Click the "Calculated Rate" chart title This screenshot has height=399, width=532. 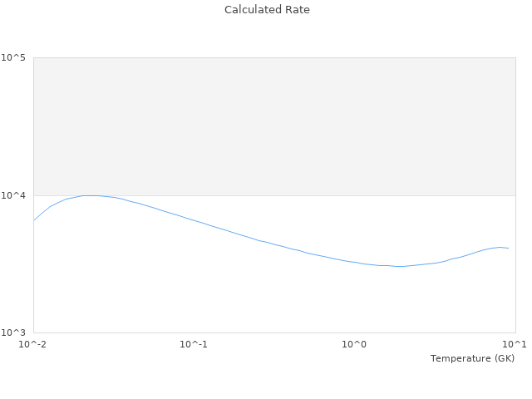coord(266,10)
